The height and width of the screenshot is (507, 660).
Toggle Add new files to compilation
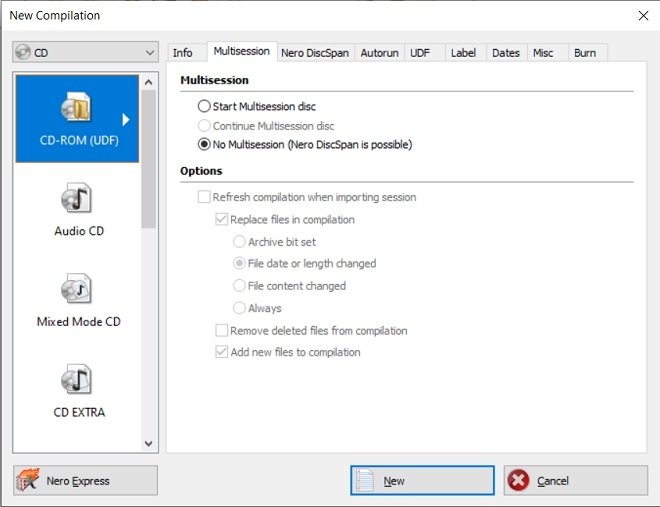point(221,352)
